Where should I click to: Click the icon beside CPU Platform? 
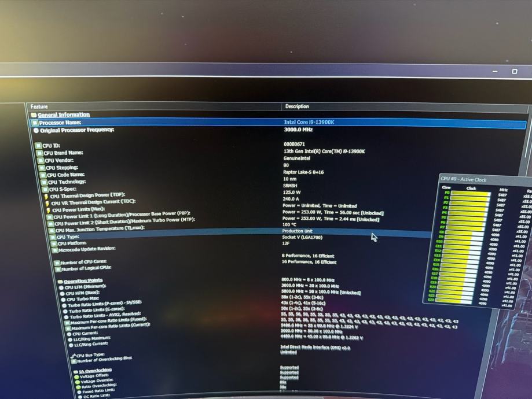coord(54,244)
